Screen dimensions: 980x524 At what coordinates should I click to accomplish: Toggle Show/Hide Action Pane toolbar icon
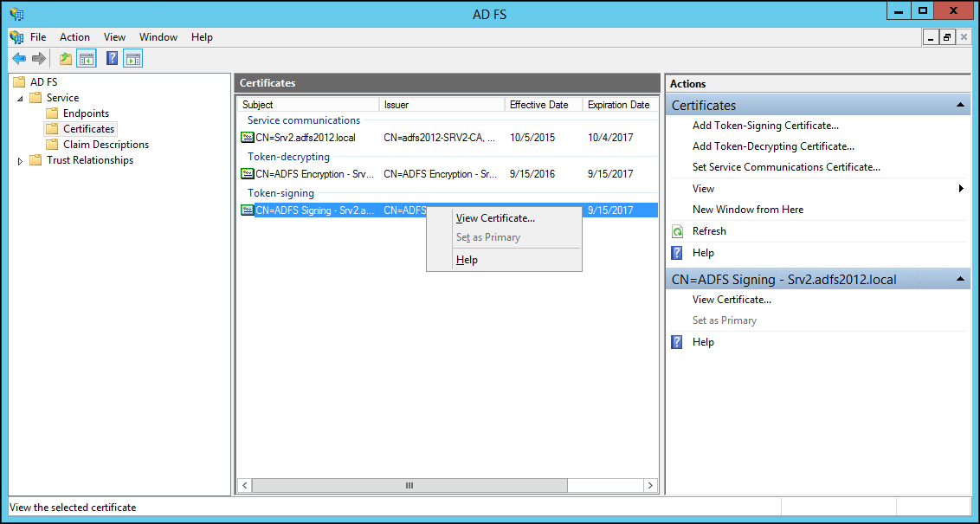pos(132,59)
